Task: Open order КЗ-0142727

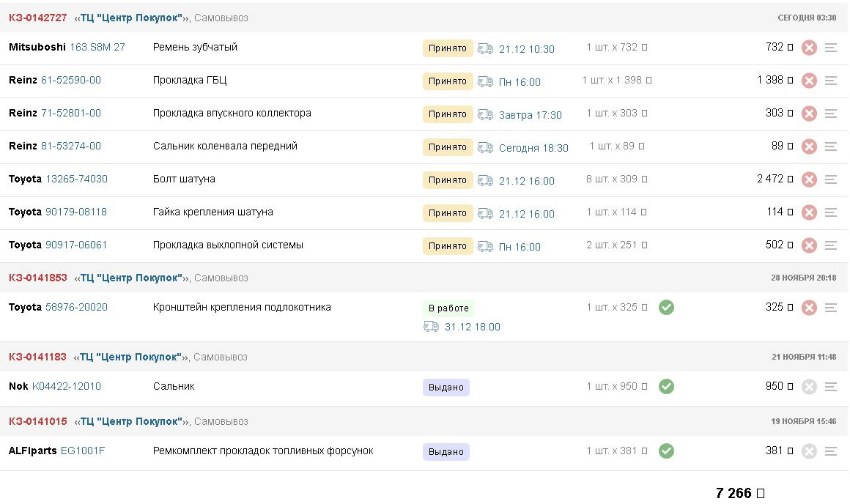Action: tap(37, 18)
